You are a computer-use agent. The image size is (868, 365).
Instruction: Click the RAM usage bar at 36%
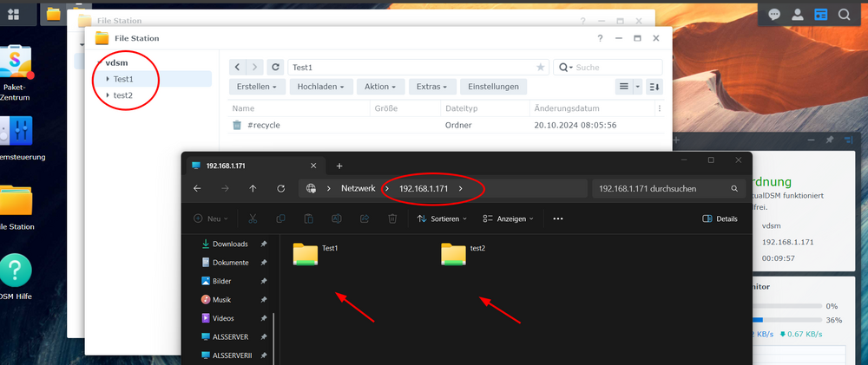point(786,320)
